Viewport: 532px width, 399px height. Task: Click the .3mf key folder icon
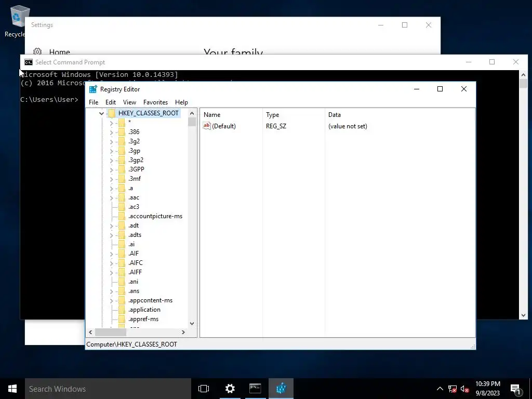point(122,179)
